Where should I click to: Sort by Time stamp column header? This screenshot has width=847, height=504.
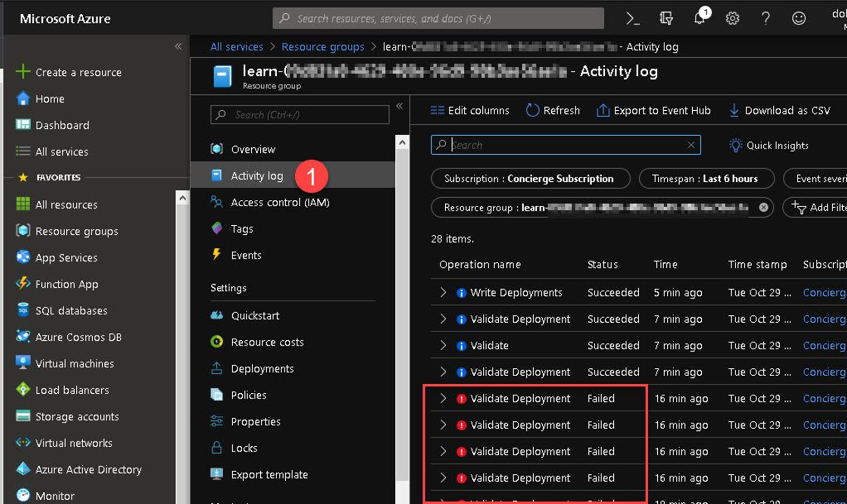point(757,264)
